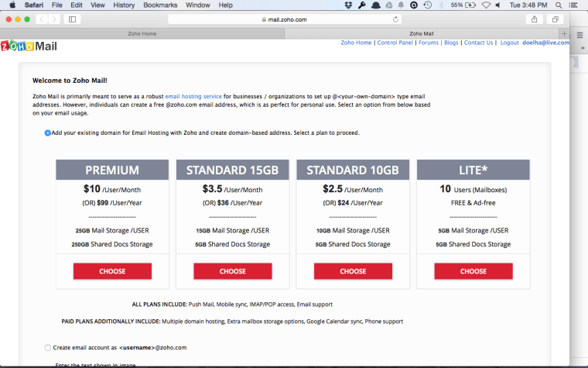Click the 250GB Shared Docs Storage text
This screenshot has width=588, height=368.
coord(112,244)
